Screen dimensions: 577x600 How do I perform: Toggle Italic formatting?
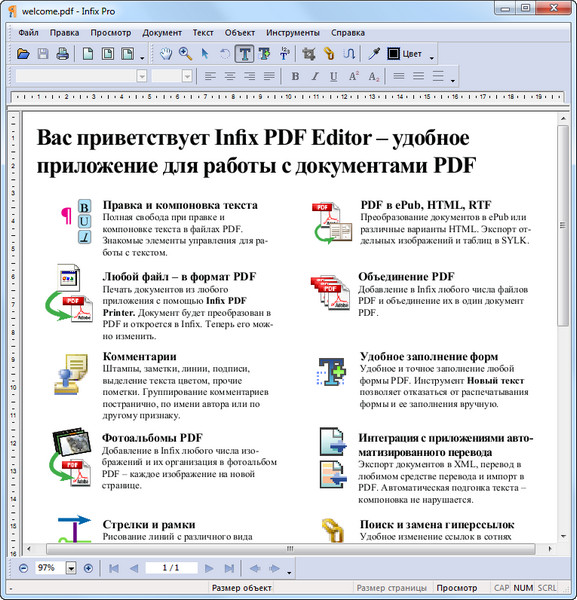315,76
